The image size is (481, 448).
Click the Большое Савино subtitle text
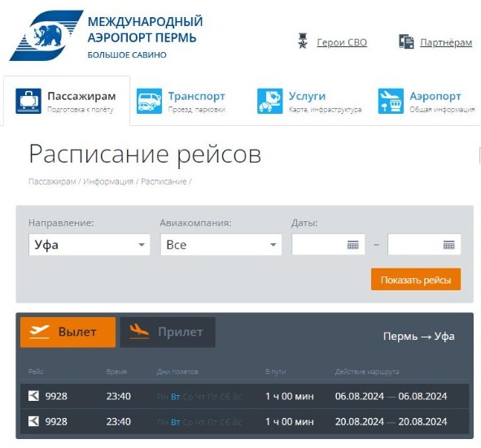[127, 54]
